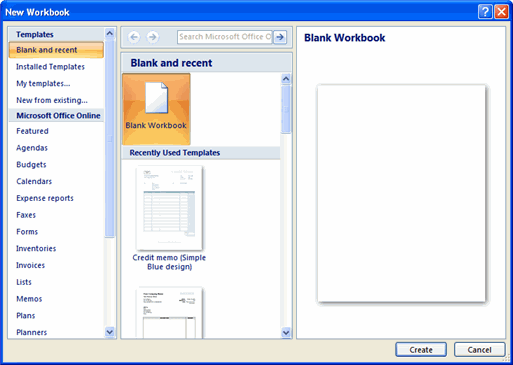Click the Microsoft Office Online header
This screenshot has width=513, height=365.
point(58,116)
